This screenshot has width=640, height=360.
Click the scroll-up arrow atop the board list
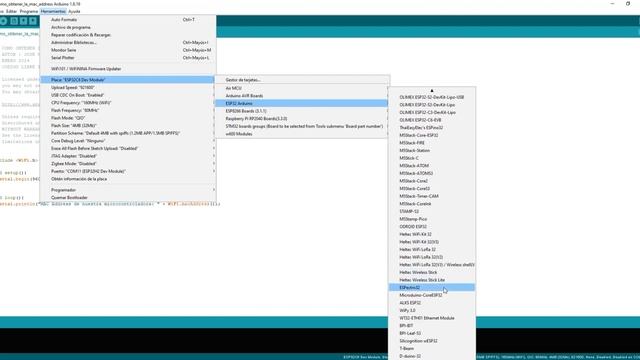coord(432,91)
